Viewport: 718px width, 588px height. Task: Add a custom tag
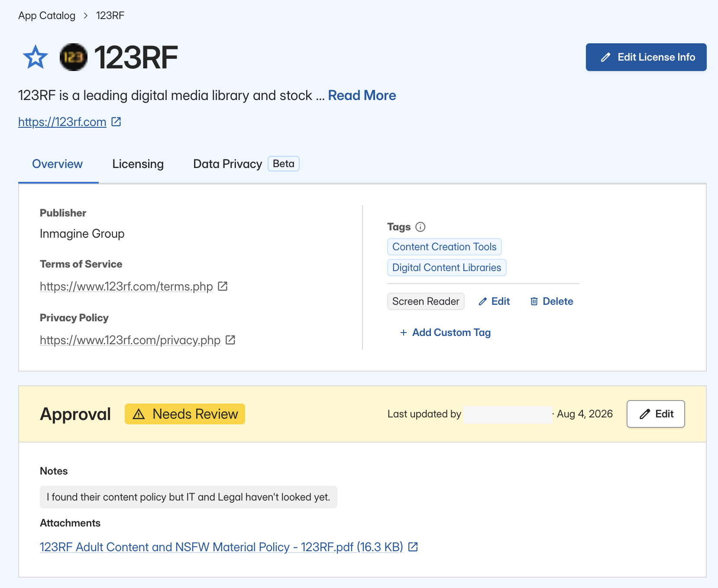(445, 333)
